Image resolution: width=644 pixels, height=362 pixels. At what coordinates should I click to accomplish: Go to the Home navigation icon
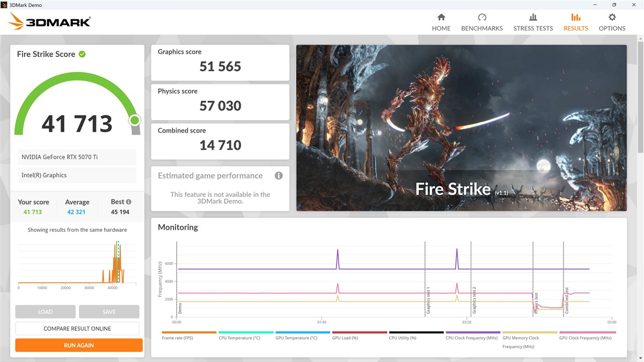(x=441, y=18)
